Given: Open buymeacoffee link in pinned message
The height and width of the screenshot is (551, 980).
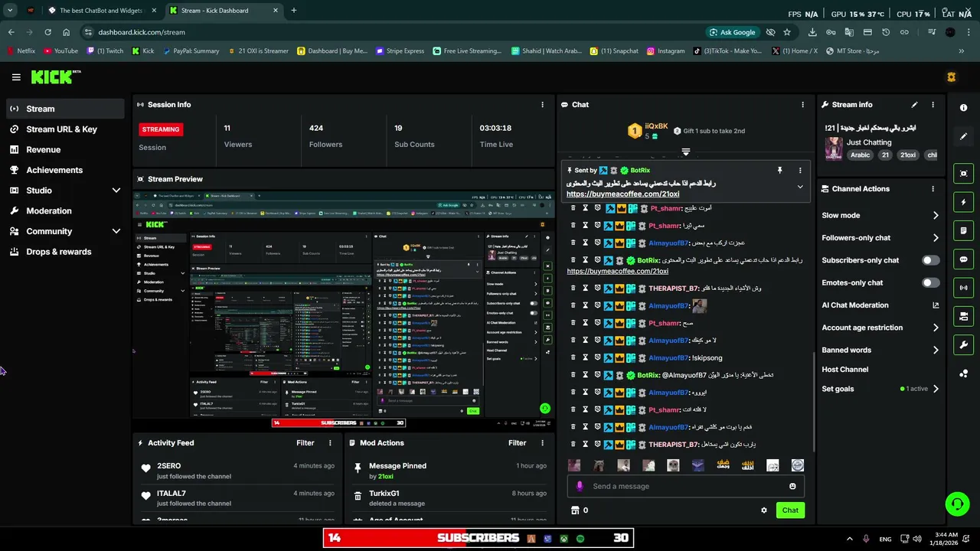Looking at the screenshot, I should pos(622,194).
